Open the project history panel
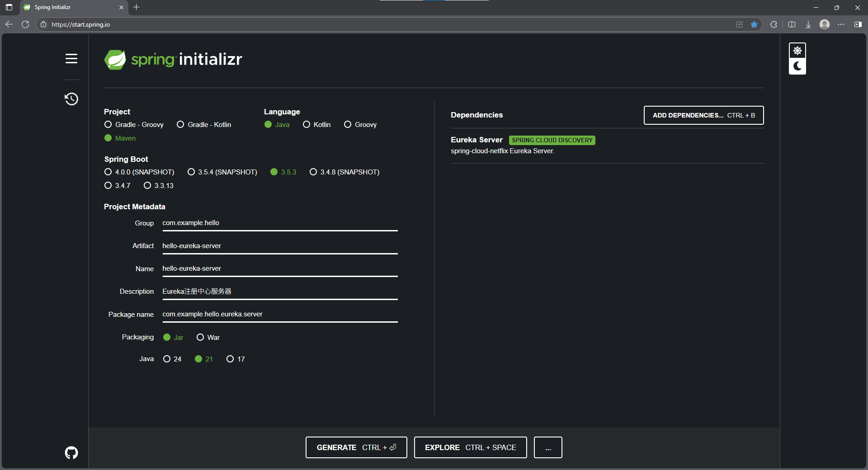This screenshot has height=470, width=868. tap(71, 99)
